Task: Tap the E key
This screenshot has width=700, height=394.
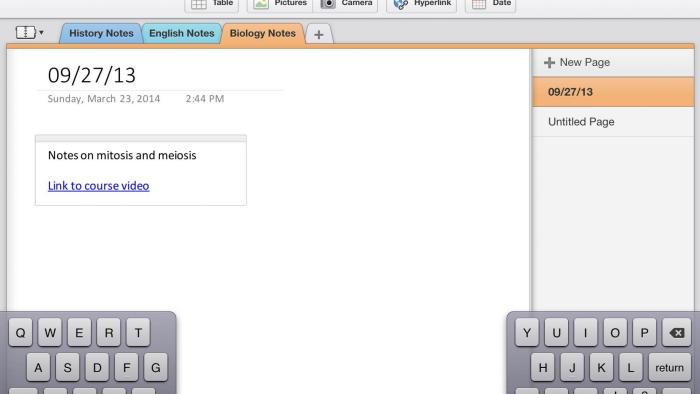Action: coord(79,332)
